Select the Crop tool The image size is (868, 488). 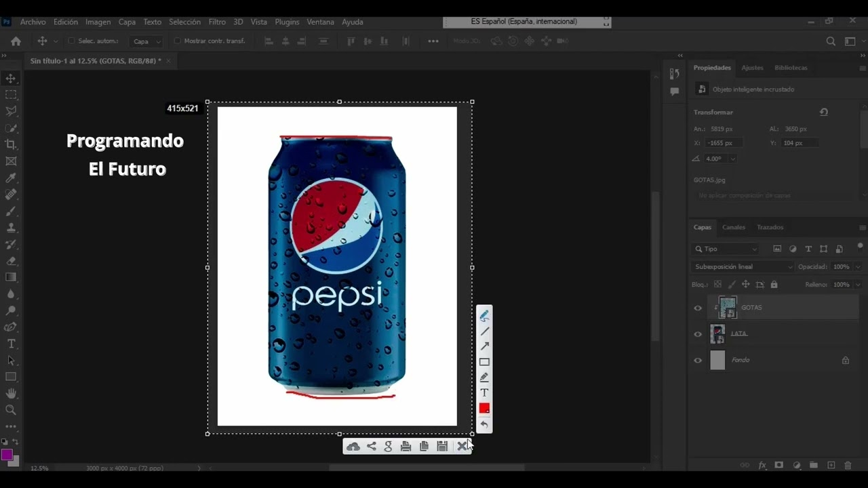point(11,144)
